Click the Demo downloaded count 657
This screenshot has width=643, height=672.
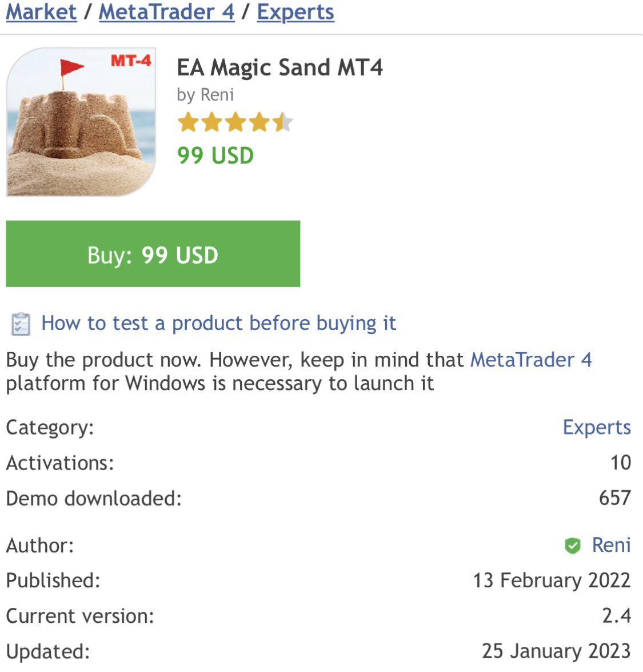(x=614, y=498)
